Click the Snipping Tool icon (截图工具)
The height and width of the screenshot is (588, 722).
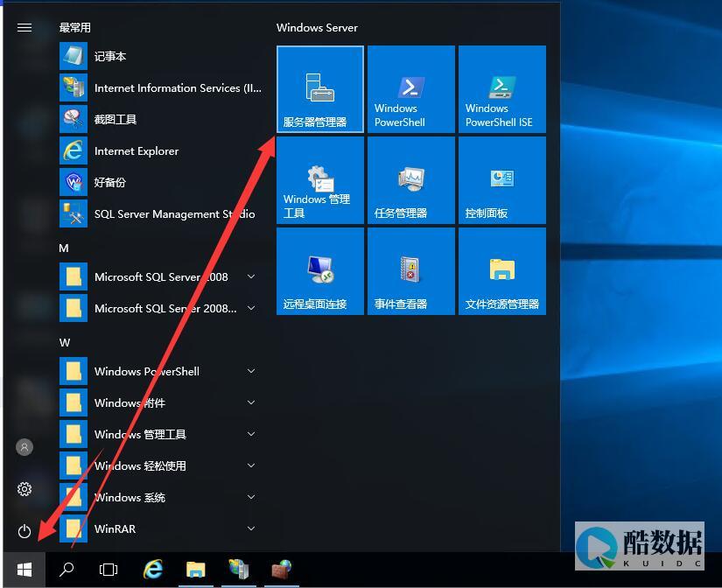74,119
